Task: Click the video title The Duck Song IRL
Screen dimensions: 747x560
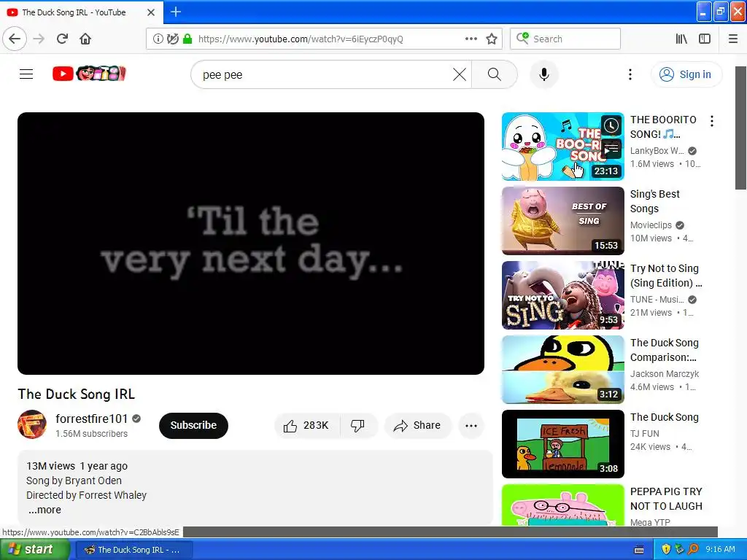Action: [x=76, y=394]
